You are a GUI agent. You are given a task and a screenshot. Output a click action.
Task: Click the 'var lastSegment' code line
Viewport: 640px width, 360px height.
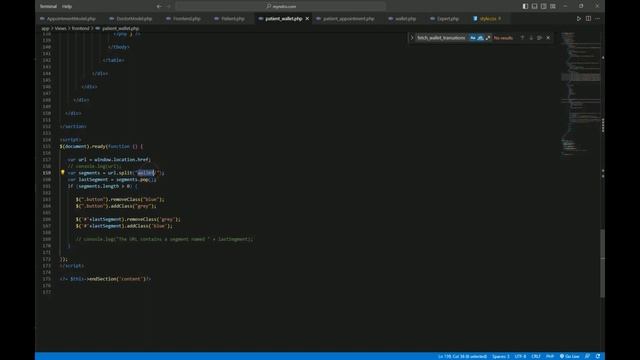coord(112,180)
